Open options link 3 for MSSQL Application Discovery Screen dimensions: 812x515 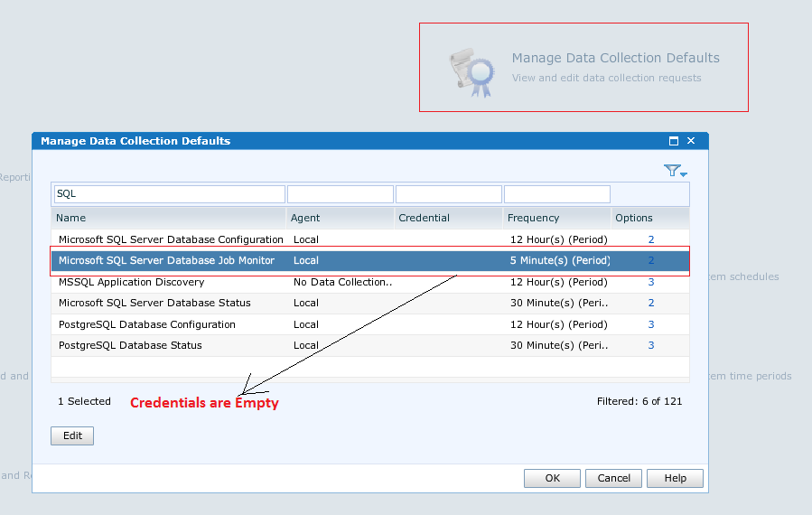point(651,282)
